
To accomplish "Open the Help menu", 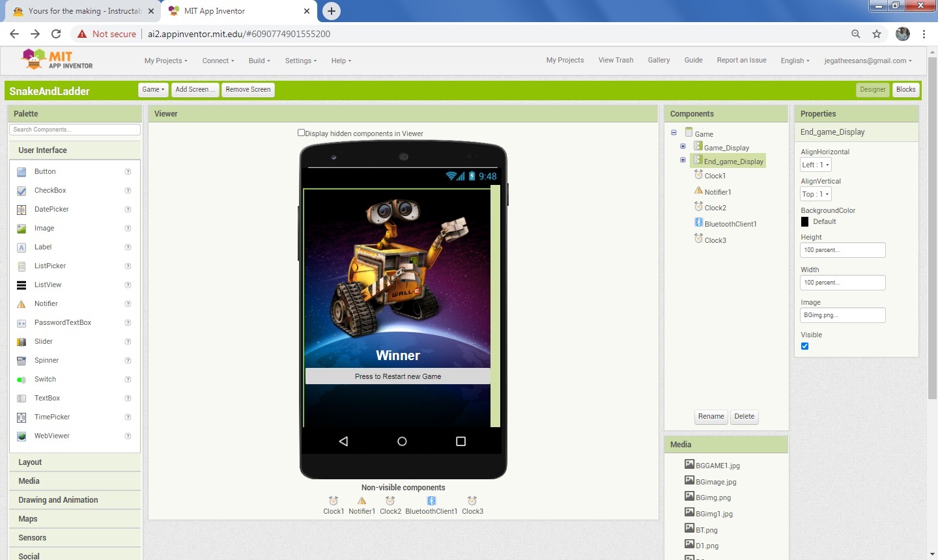I will tap(341, 61).
